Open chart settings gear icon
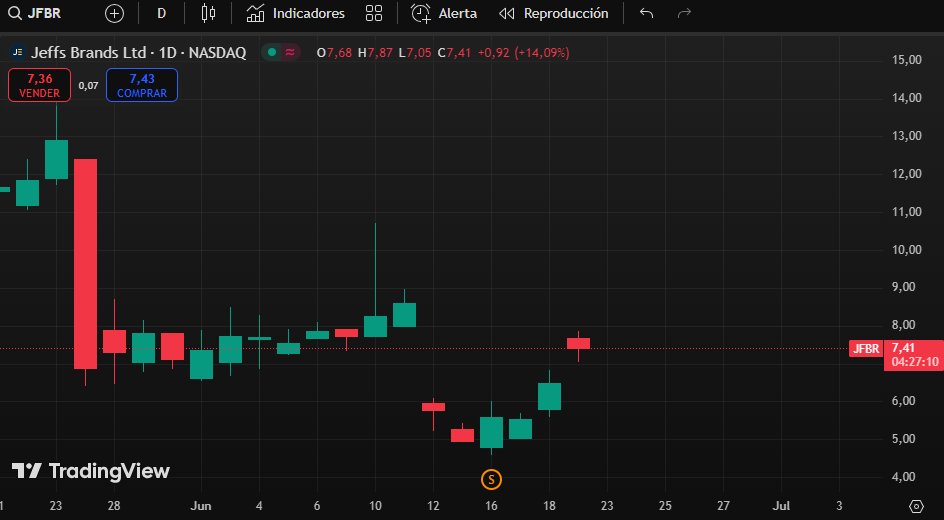Viewport: 944px width, 520px height. [x=916, y=506]
